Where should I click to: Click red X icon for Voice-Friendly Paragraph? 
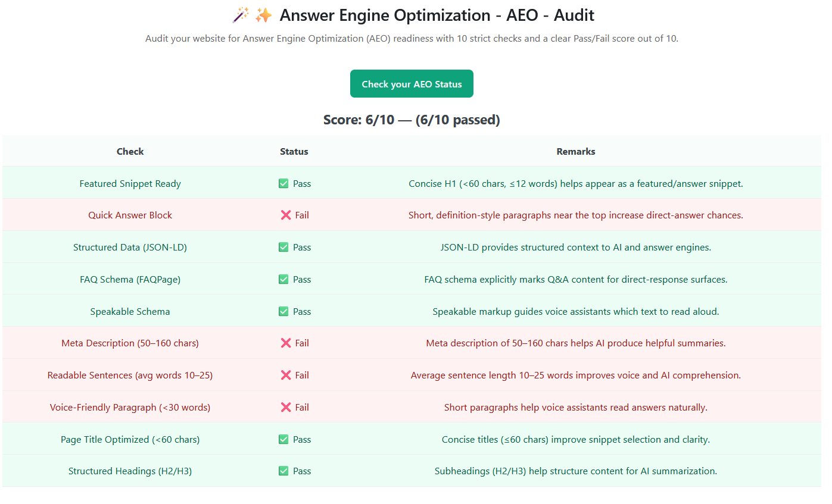(286, 408)
